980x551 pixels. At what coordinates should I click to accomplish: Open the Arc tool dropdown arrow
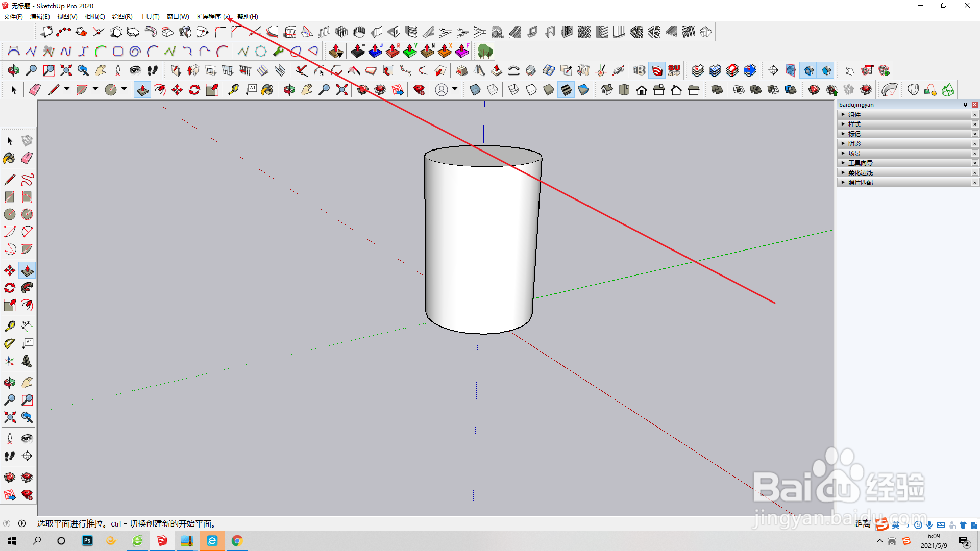tap(95, 89)
